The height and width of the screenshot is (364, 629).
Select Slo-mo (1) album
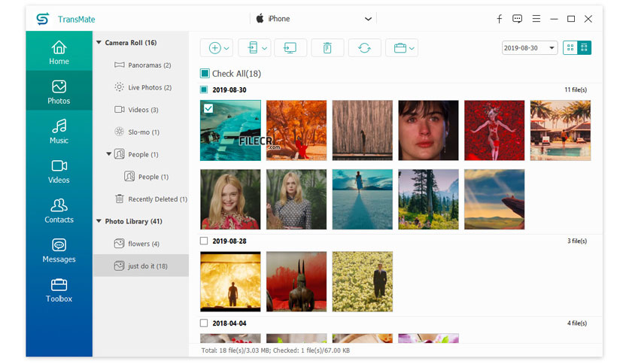click(x=137, y=132)
